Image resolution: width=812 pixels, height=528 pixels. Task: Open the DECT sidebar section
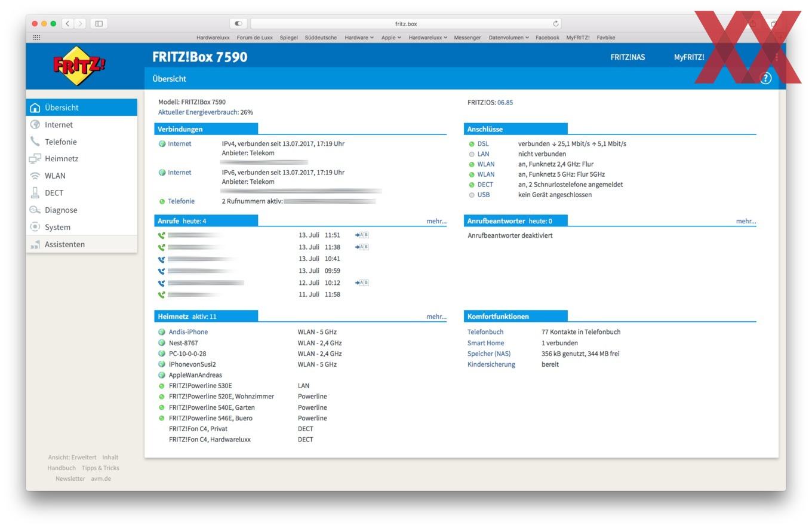82,193
